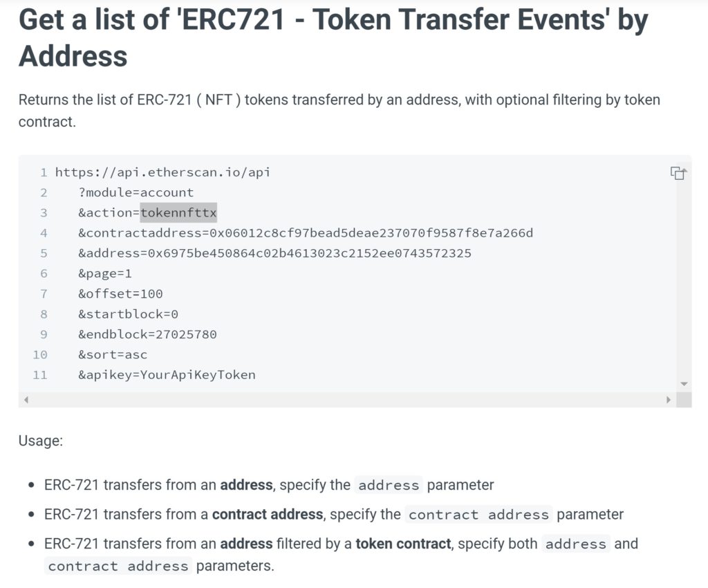
Task: Click the highlighted 'tokennfttx' action value
Action: (178, 212)
